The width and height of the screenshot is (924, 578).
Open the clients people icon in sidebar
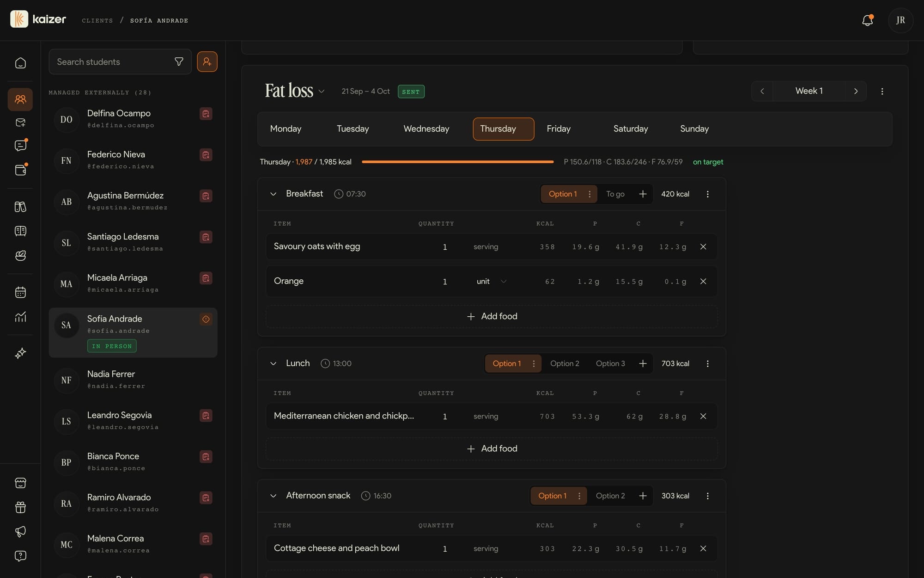coord(20,99)
